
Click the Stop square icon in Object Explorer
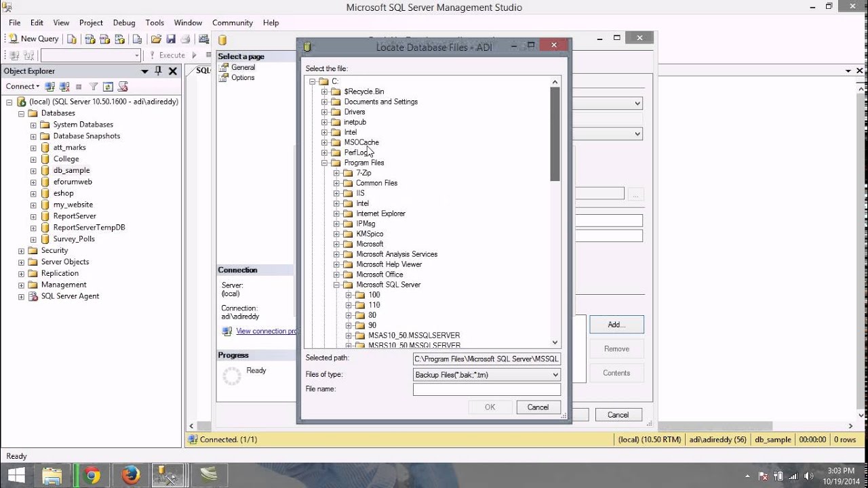pos(79,87)
